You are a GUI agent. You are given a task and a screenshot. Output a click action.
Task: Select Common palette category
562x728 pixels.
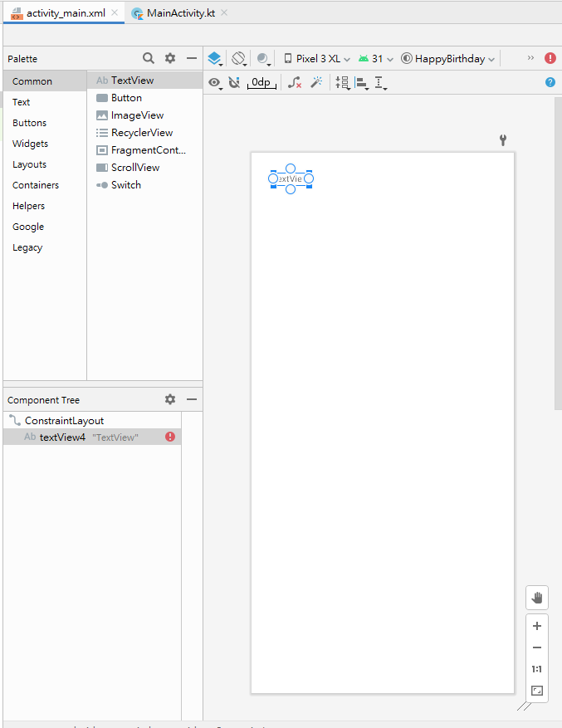(45, 81)
